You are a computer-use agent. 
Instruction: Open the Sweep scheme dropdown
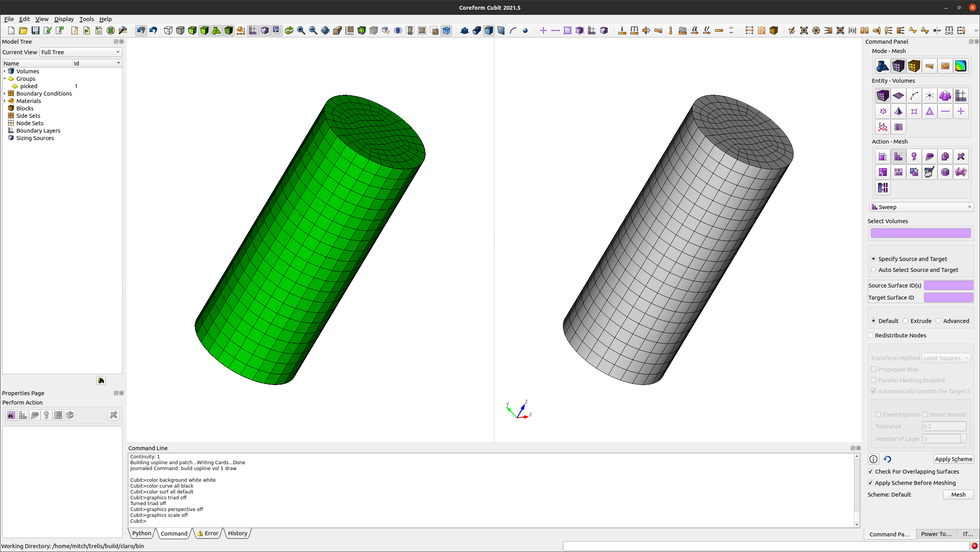click(921, 207)
